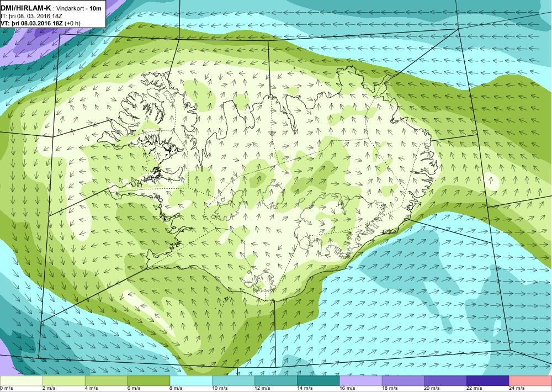The height and width of the screenshot is (392, 552).
Task: Select the "6 m/s" legend label
Action: [x=134, y=389]
